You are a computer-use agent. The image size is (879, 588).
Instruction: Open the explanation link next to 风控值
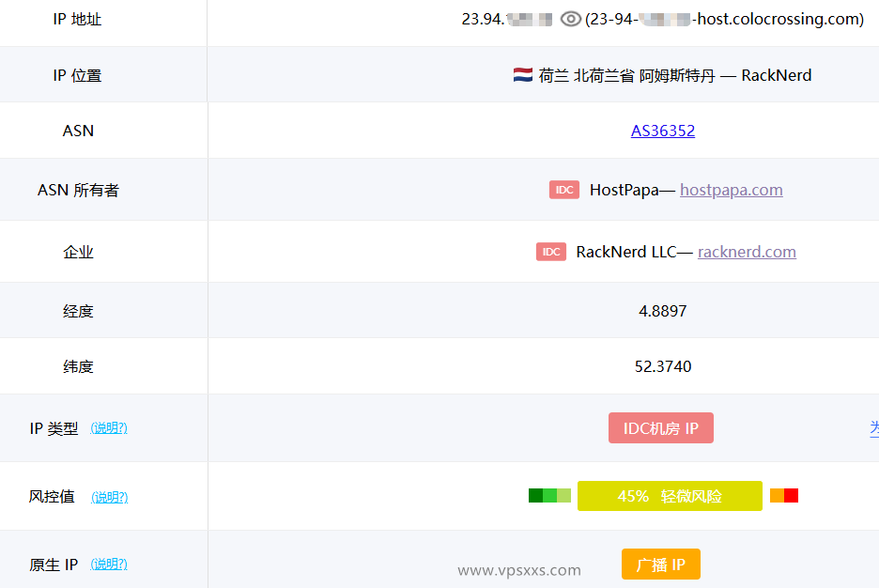(x=110, y=497)
